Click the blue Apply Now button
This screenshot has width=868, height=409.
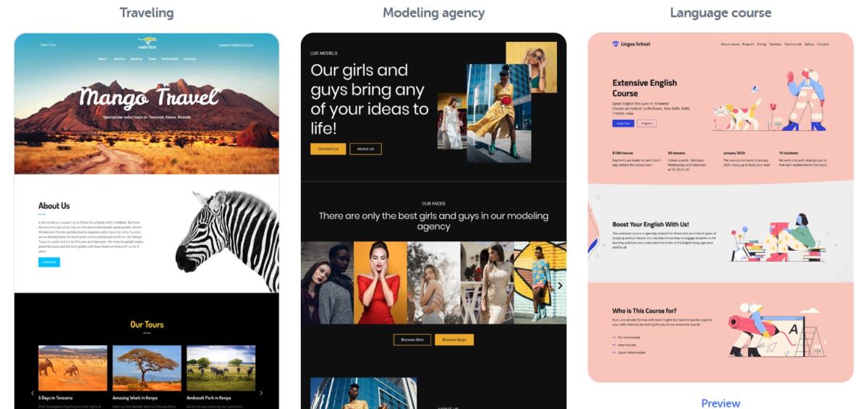pos(623,124)
